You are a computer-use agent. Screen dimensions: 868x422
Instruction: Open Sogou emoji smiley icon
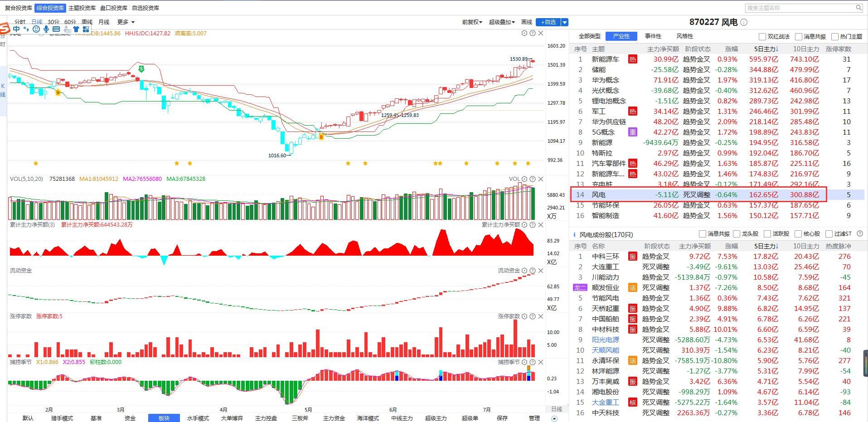coord(37,29)
